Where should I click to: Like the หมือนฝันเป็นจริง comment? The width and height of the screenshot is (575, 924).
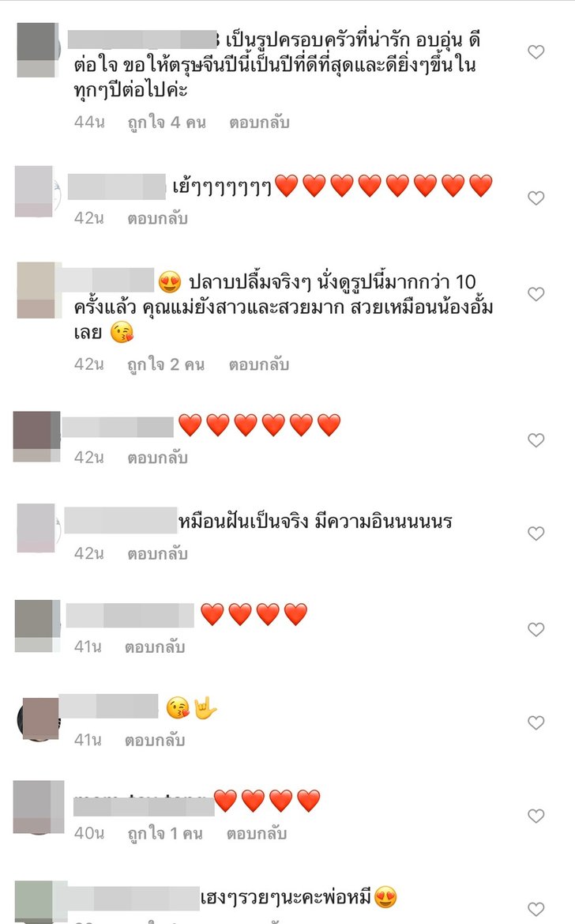(536, 534)
